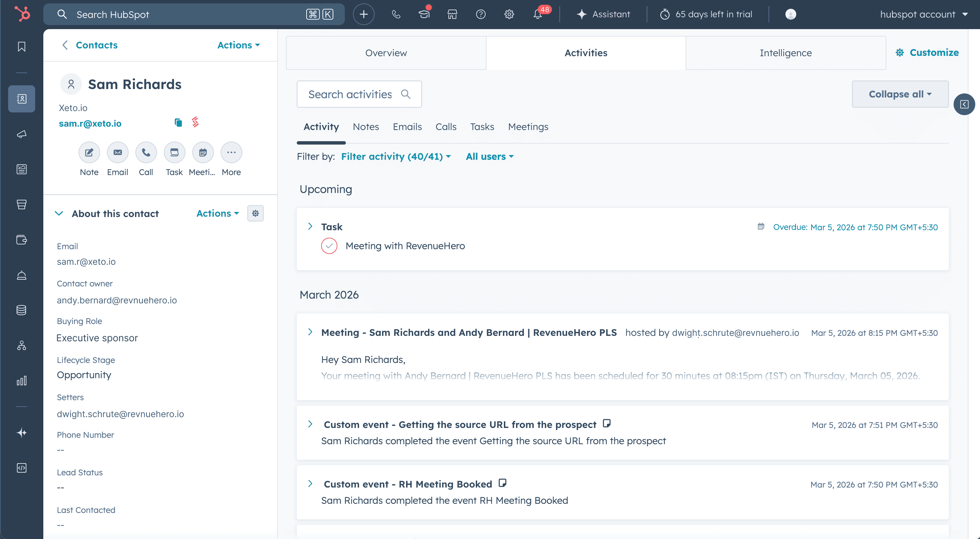Expand the Meeting with Andy Bernard entry
980x539 pixels.
pos(310,331)
